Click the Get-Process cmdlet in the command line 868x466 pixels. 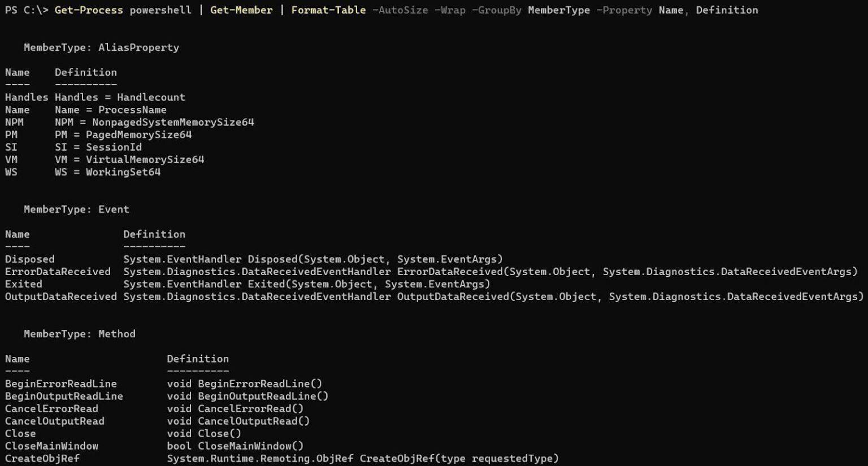[89, 10]
